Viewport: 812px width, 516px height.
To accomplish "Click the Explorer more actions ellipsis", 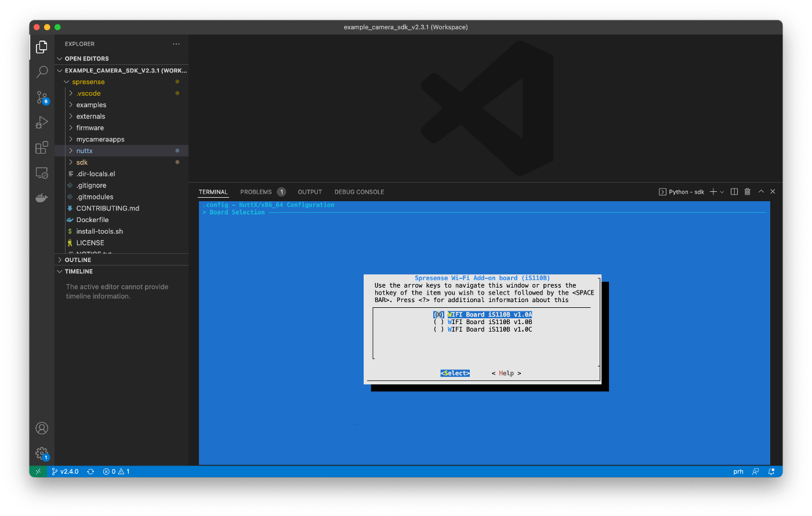I will (x=176, y=44).
